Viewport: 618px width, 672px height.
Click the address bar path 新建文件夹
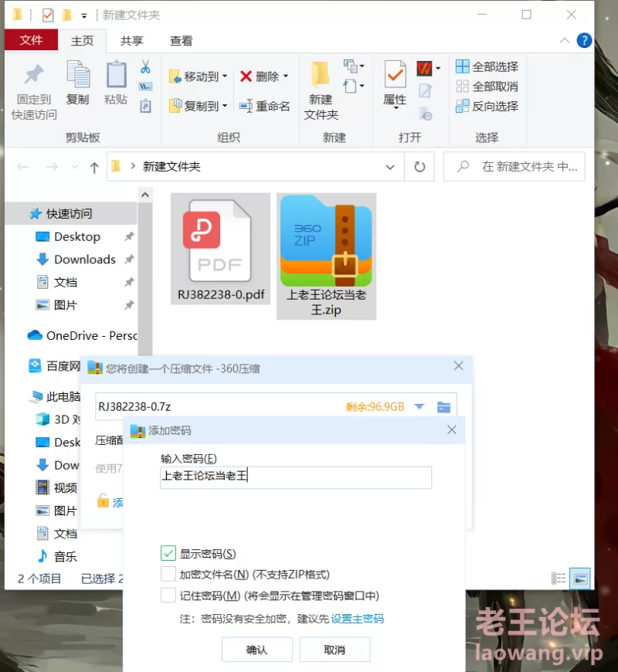(171, 167)
